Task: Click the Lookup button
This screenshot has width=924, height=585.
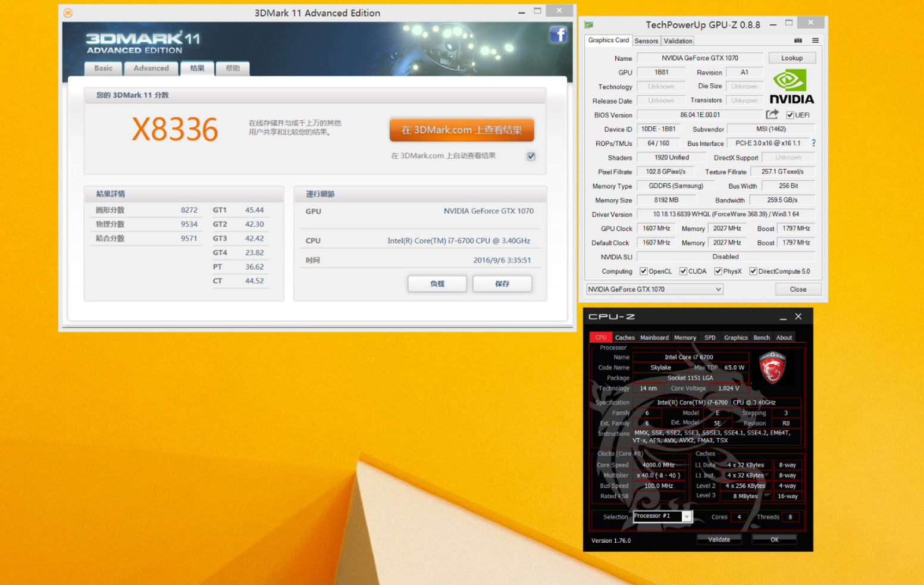Action: (791, 58)
